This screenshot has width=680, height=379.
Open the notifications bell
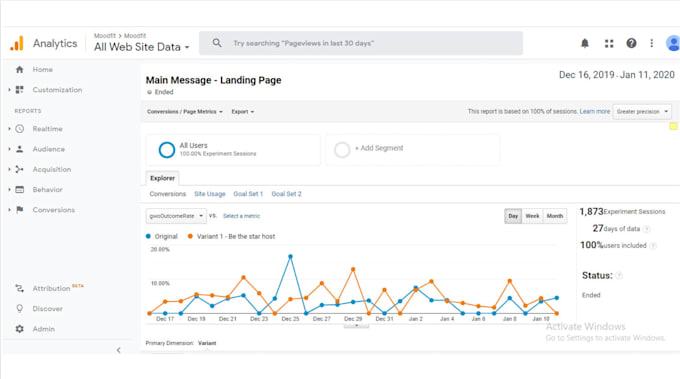click(x=585, y=43)
